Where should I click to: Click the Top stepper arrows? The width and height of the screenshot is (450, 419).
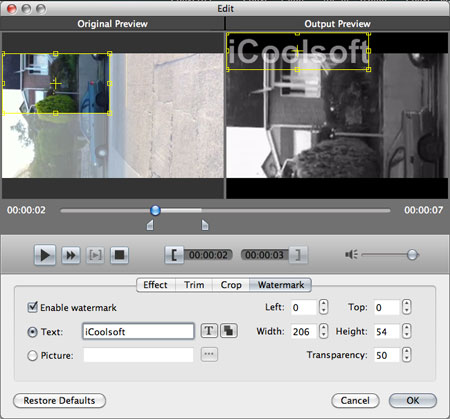(x=406, y=307)
